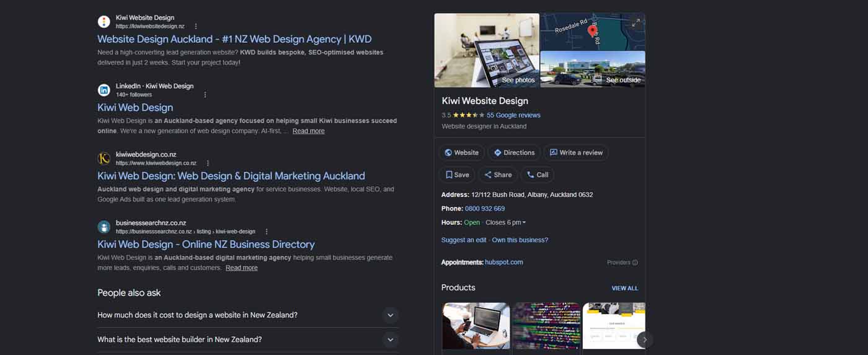Image resolution: width=868 pixels, height=355 pixels.
Task: Click See outside street view thumbnail
Action: [593, 69]
